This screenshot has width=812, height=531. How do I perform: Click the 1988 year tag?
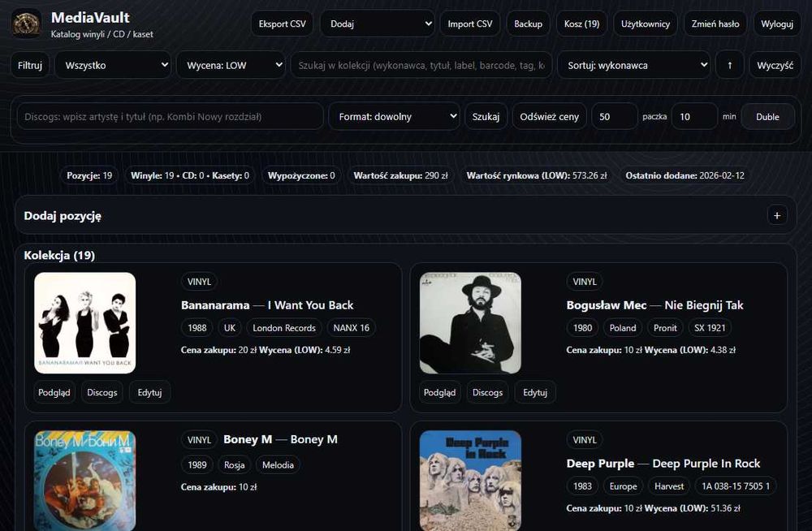pos(197,328)
